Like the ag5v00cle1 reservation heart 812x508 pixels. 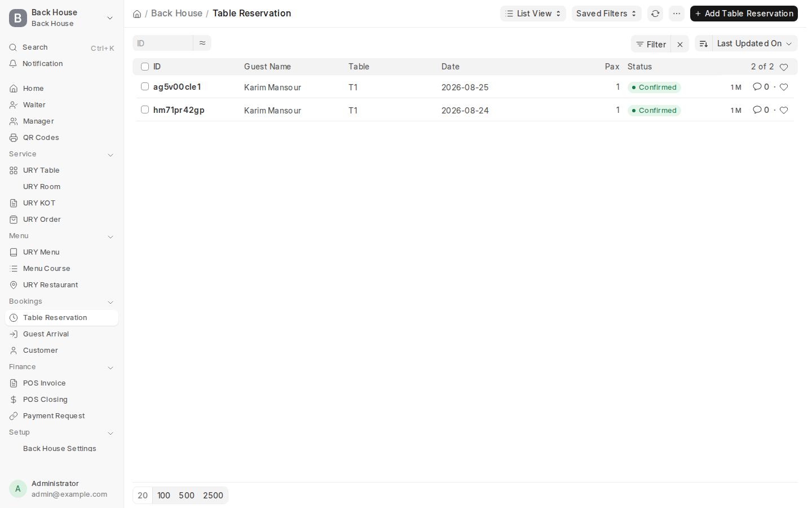(784, 87)
